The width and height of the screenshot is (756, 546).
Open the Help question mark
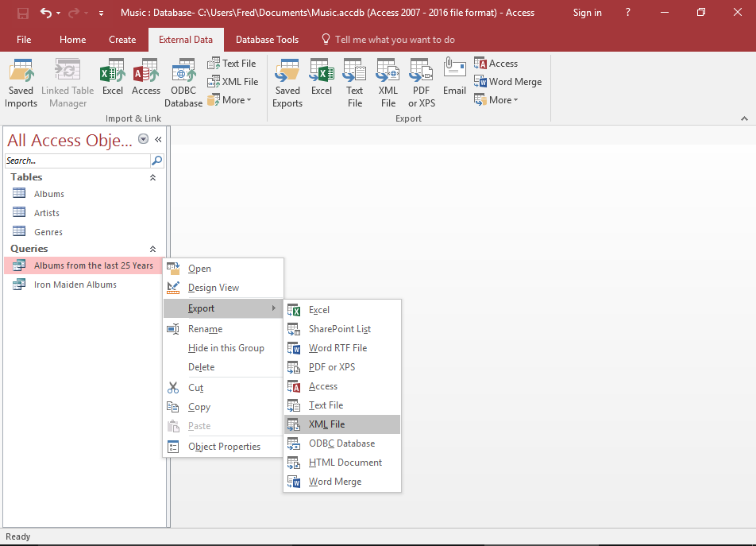point(627,13)
